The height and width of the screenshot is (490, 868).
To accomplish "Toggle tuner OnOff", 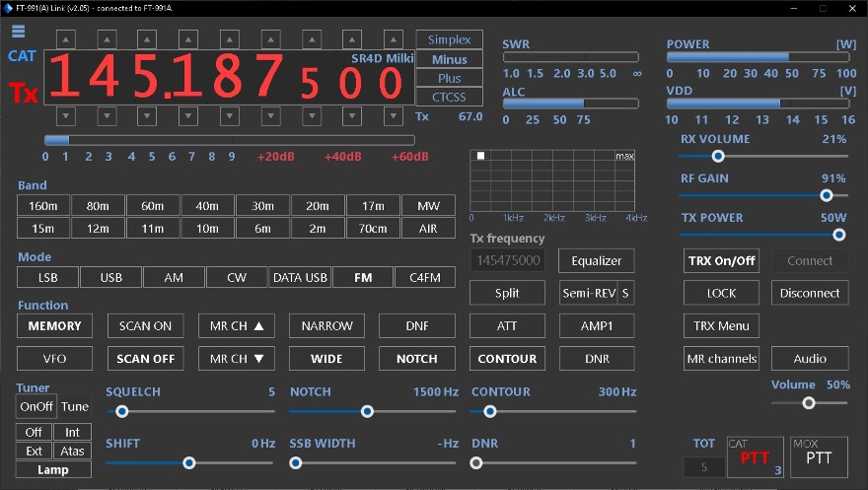I will coord(36,406).
